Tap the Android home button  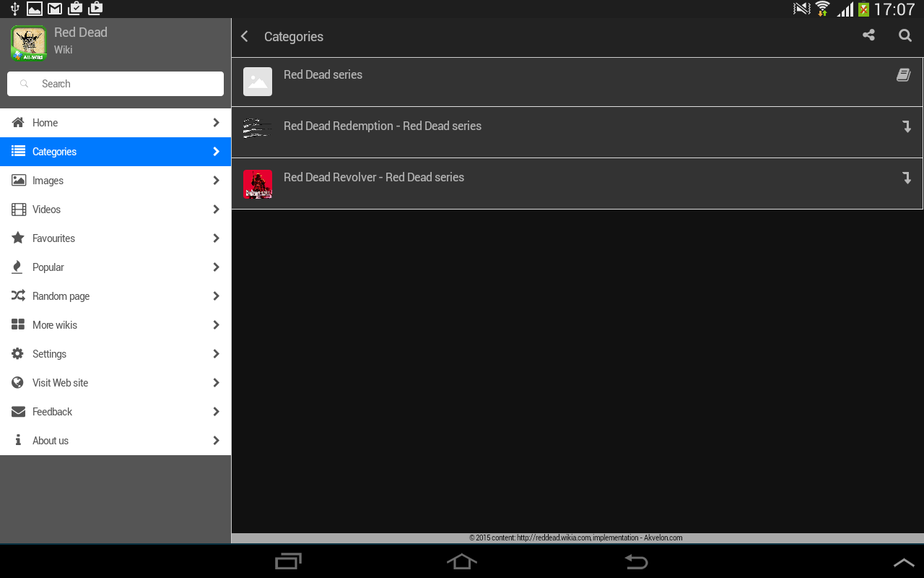(x=462, y=561)
